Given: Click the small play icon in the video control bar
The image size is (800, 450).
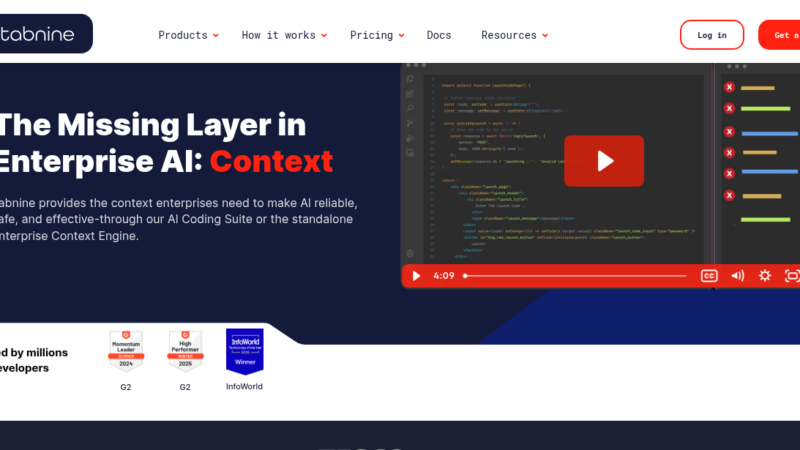Looking at the screenshot, I should 416,276.
